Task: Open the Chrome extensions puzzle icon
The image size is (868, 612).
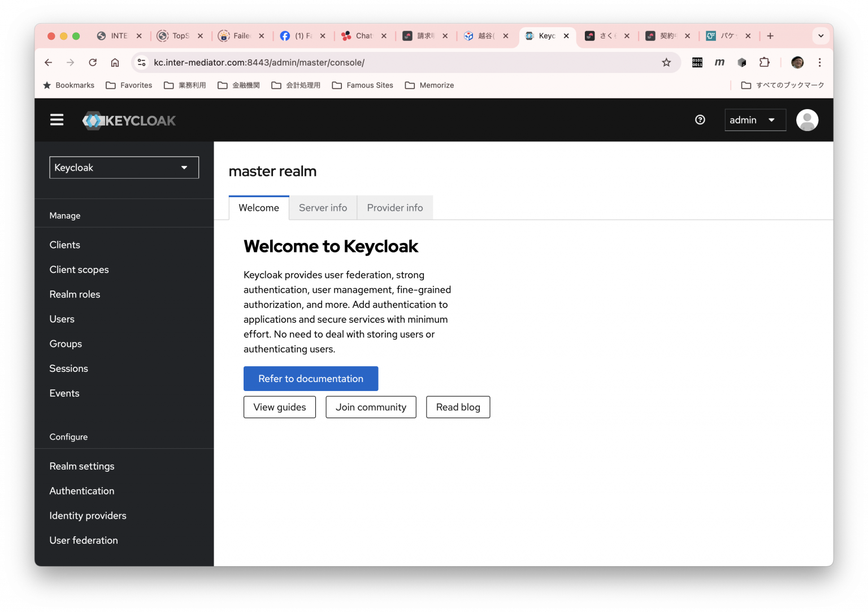Action: click(765, 62)
